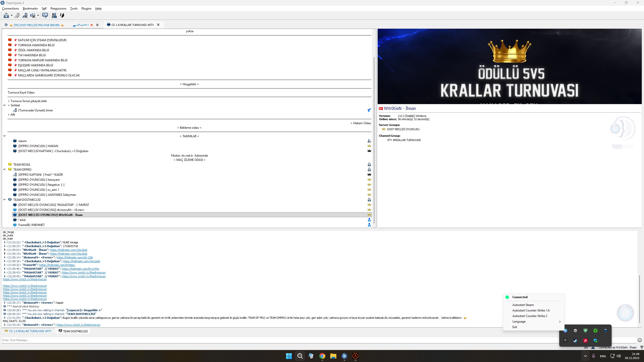Select the Afk channel
The height and width of the screenshot is (362, 644).
pos(12,115)
